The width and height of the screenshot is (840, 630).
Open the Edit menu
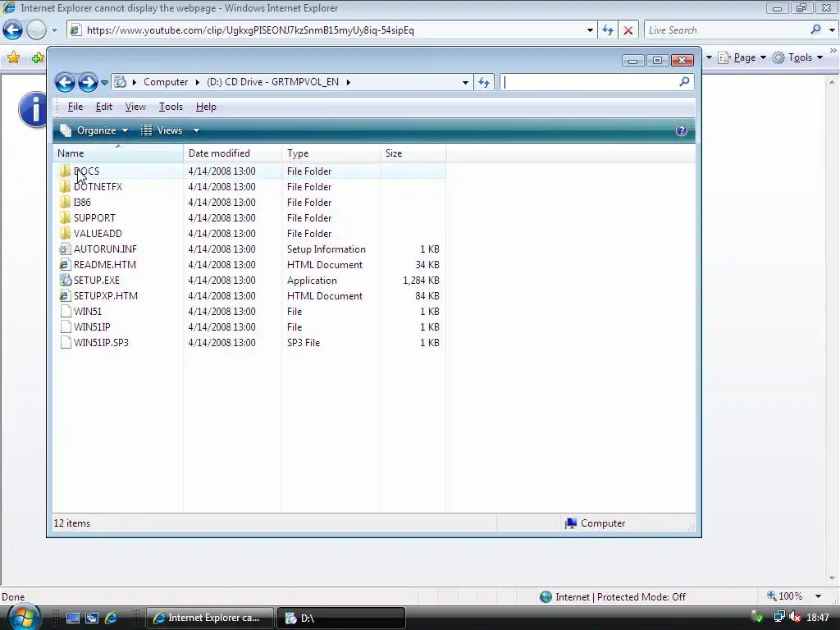click(104, 107)
